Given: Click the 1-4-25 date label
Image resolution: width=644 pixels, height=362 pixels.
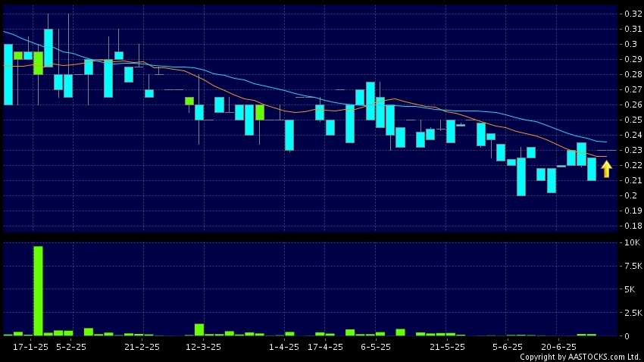Looking at the screenshot, I should [284, 347].
